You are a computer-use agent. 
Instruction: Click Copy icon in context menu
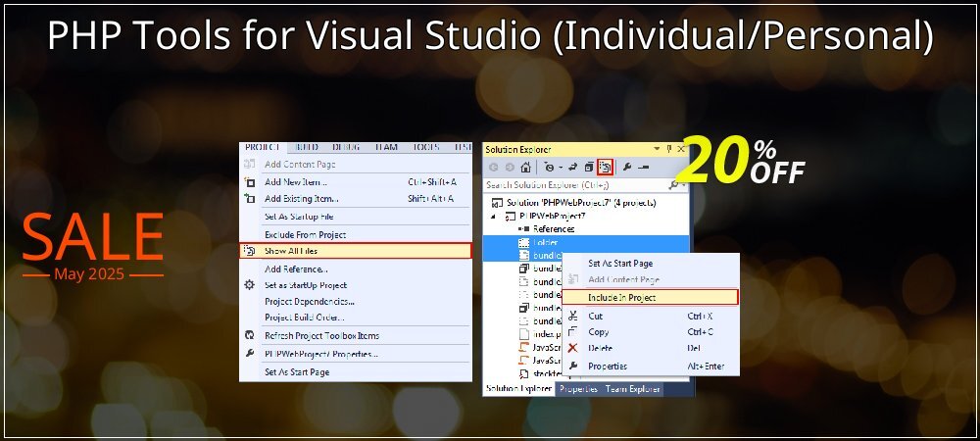point(572,331)
